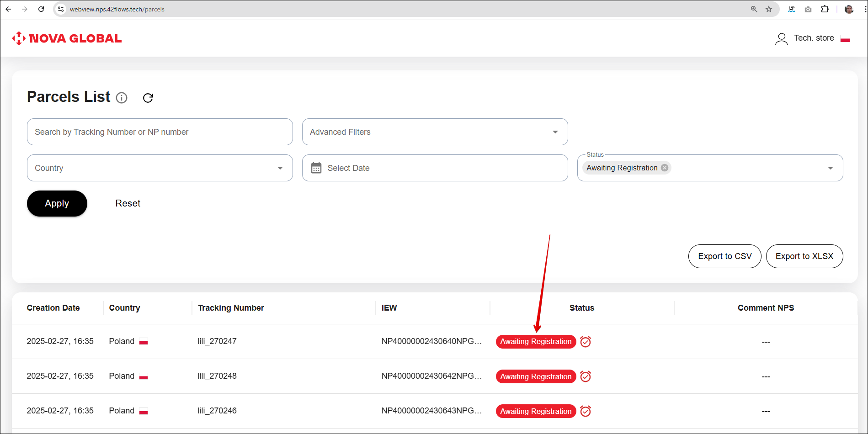
Task: Click the Nova Global logo
Action: (67, 38)
